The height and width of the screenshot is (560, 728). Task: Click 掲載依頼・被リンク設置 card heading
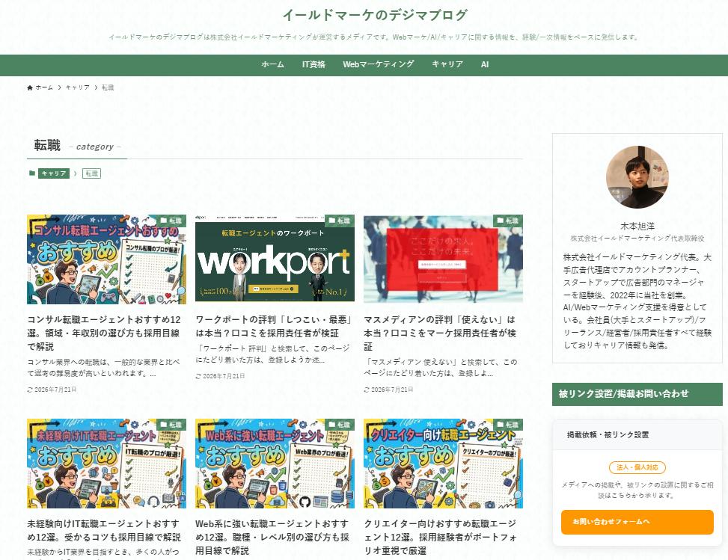608,434
